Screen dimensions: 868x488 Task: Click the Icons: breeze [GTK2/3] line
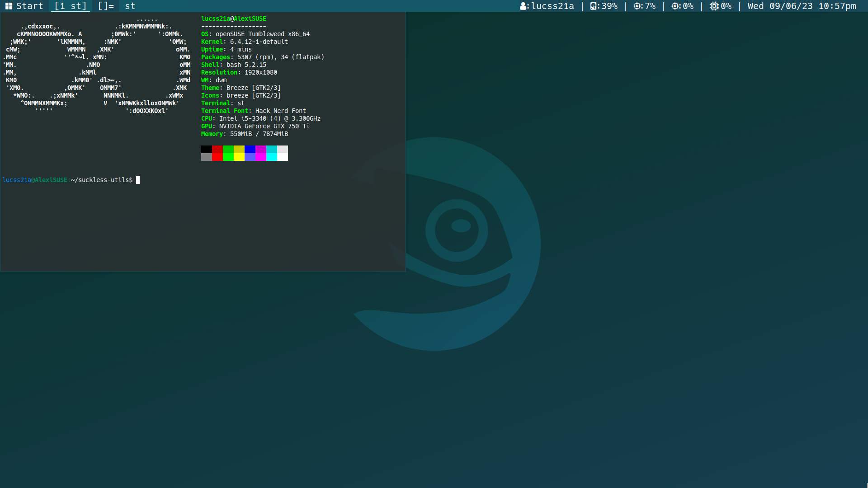(x=241, y=95)
